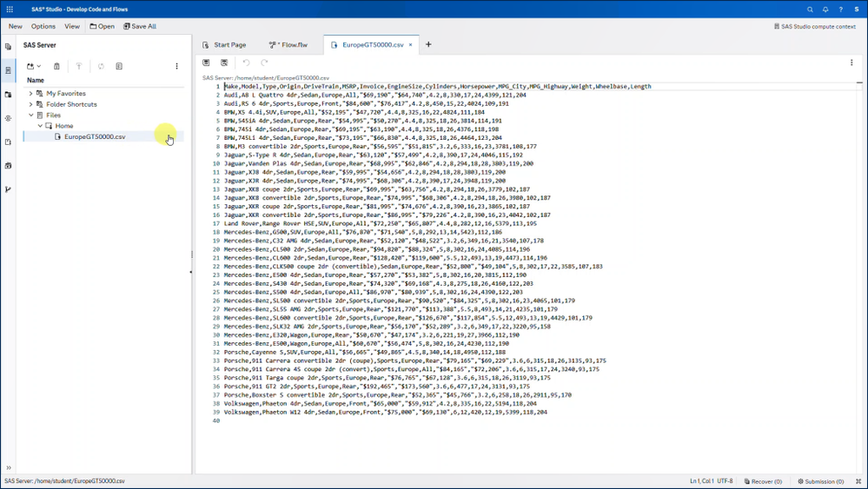Click the Undo icon
The height and width of the screenshot is (489, 868).
(247, 63)
